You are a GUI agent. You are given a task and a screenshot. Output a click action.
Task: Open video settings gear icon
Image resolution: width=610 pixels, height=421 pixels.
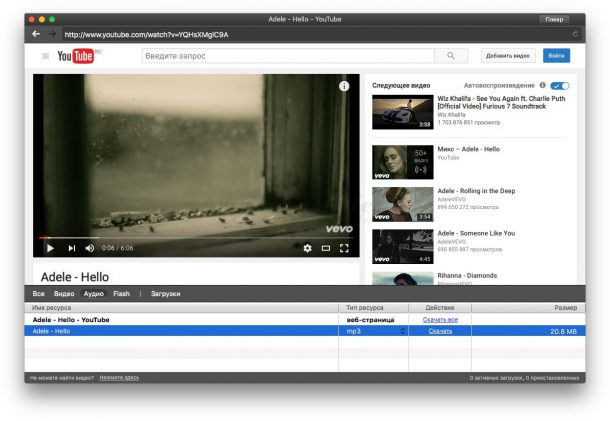(307, 248)
